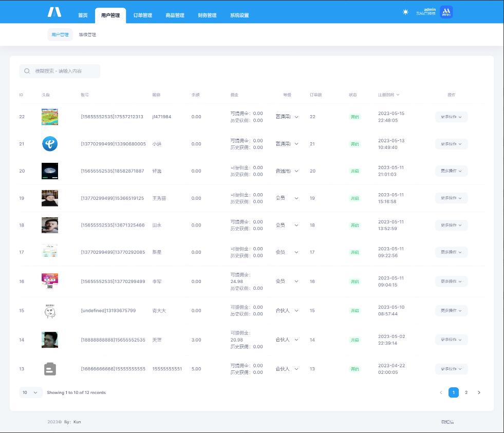Go to page 2 of the records
The image size is (504, 433).
(x=466, y=392)
